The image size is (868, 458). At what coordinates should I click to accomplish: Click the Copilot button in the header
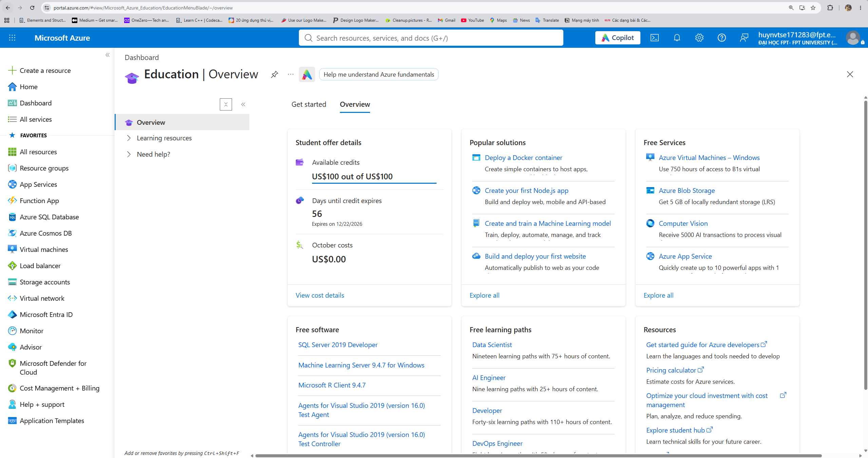[618, 38]
